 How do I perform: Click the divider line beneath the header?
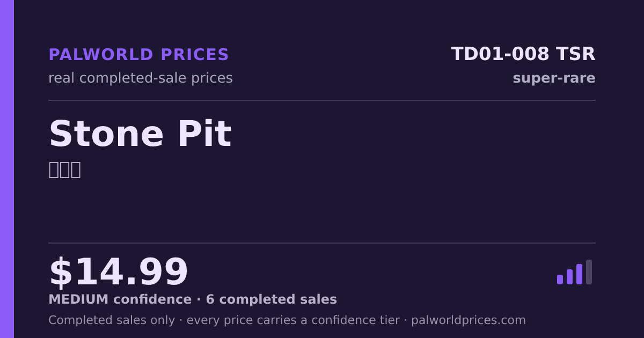(x=322, y=100)
